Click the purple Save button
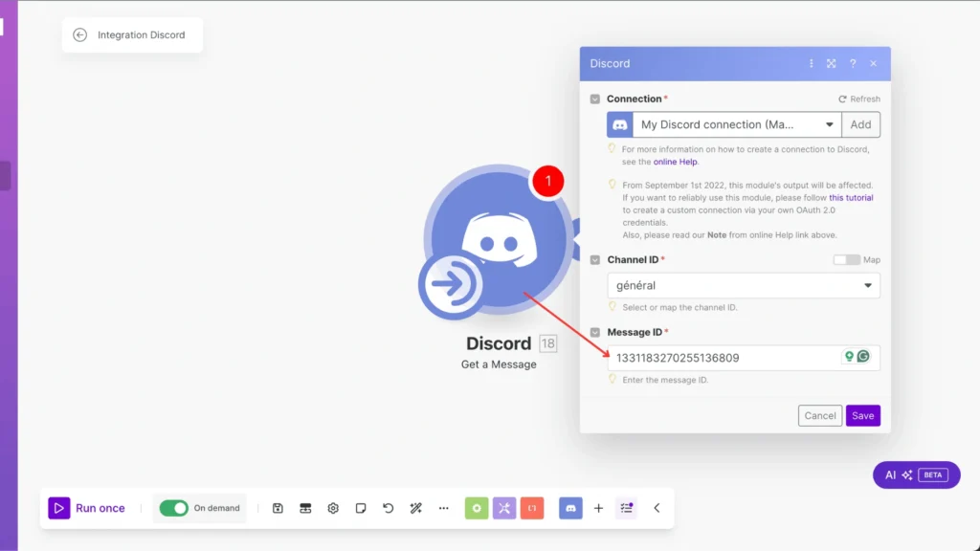This screenshot has width=980, height=551. pos(862,416)
